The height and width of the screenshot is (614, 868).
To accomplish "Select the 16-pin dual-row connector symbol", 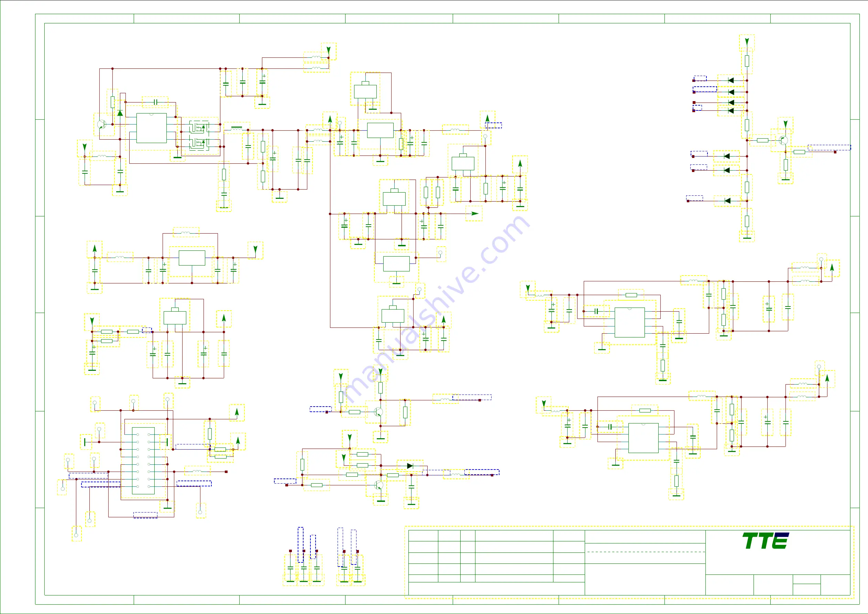I will (143, 460).
